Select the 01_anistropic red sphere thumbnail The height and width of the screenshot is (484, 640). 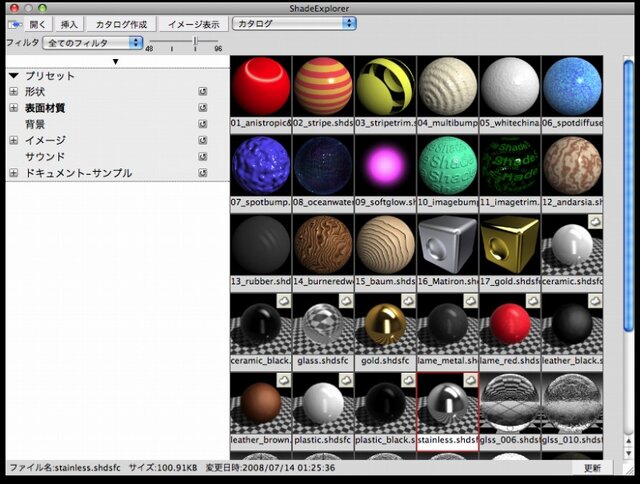[x=261, y=87]
